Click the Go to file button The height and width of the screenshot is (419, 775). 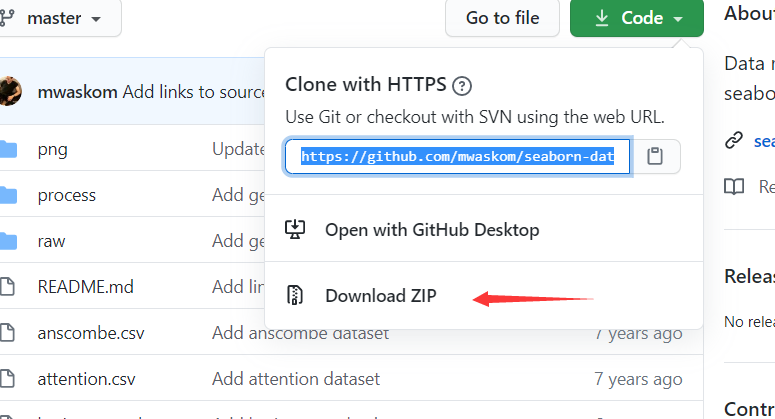502,18
